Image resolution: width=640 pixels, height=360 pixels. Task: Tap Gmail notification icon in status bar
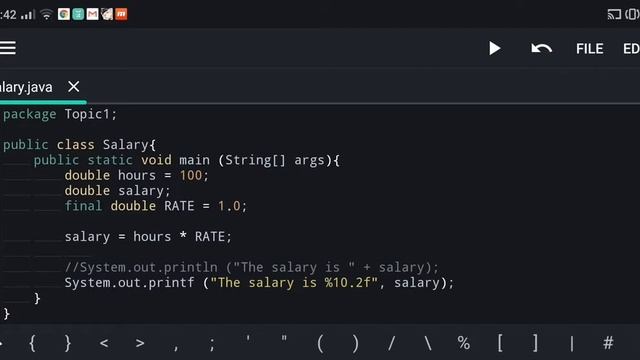click(93, 14)
